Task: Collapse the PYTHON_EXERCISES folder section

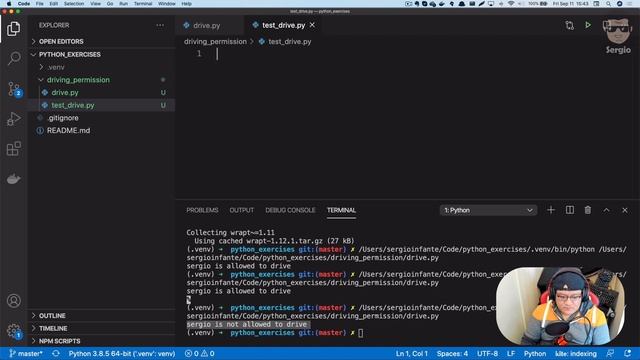Action: [x=101, y=54]
